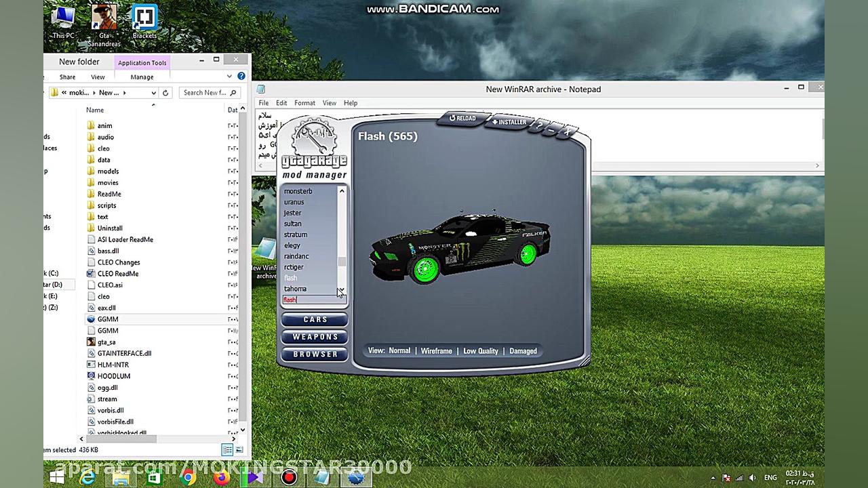Open Brackets desktop shortcut
The height and width of the screenshot is (488, 868).
coord(144,22)
